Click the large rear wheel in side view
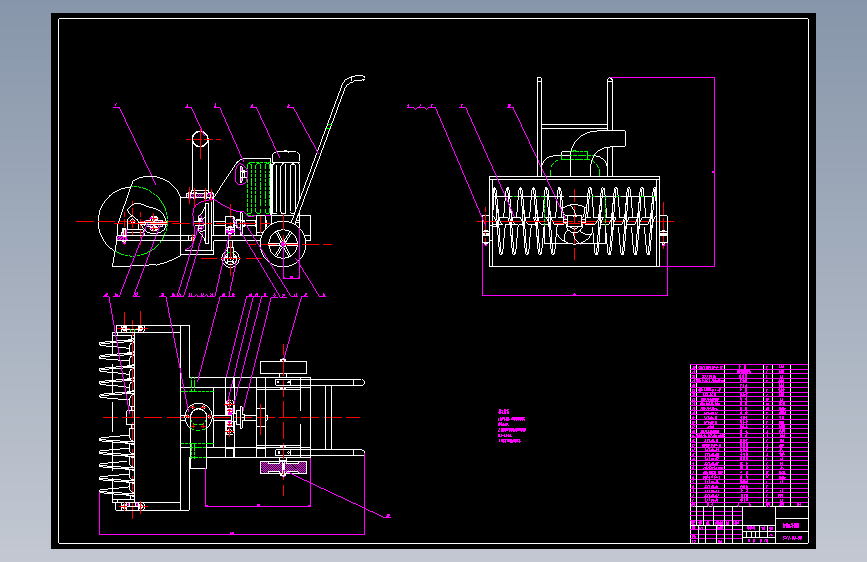This screenshot has height=562, width=867. click(x=284, y=244)
